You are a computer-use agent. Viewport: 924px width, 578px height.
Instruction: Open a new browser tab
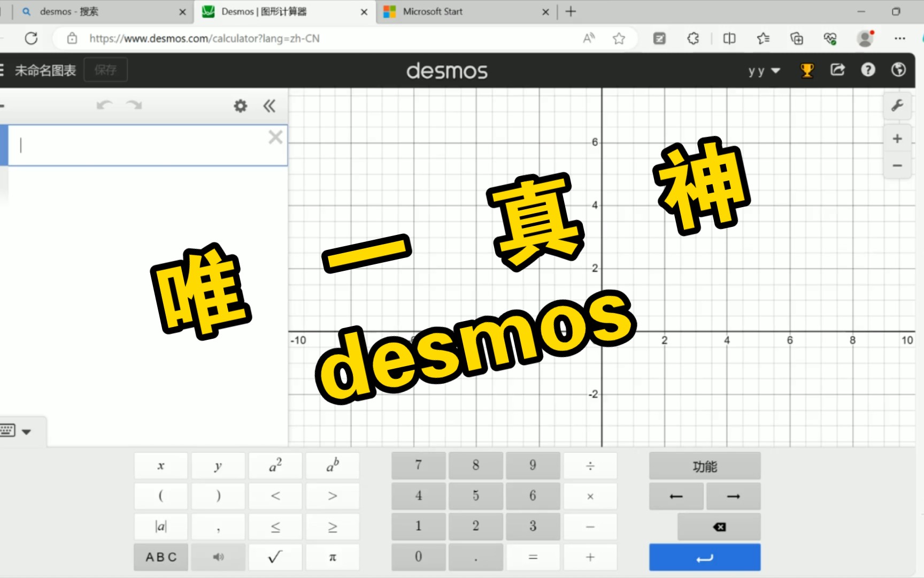click(571, 12)
